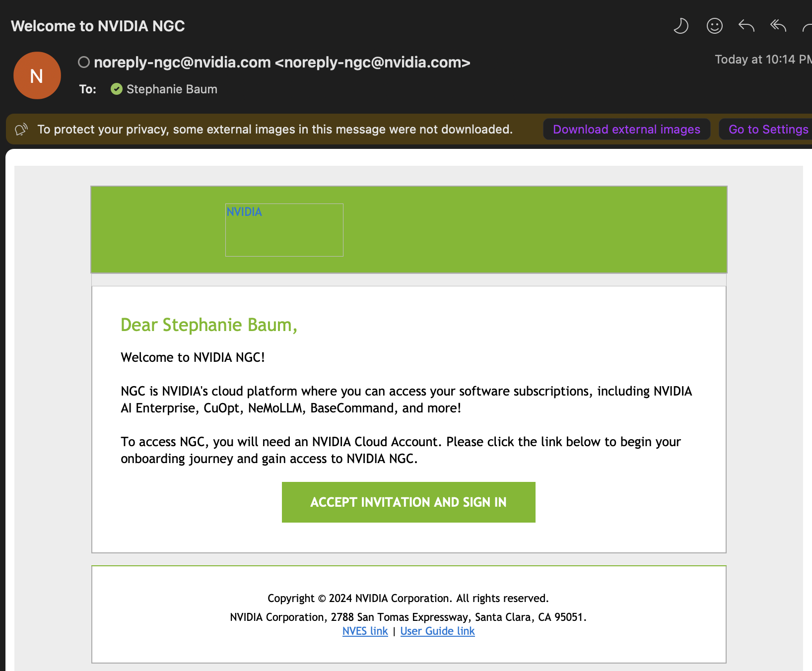Add an emoji reaction with the smiley icon
812x671 pixels.
pos(714,26)
